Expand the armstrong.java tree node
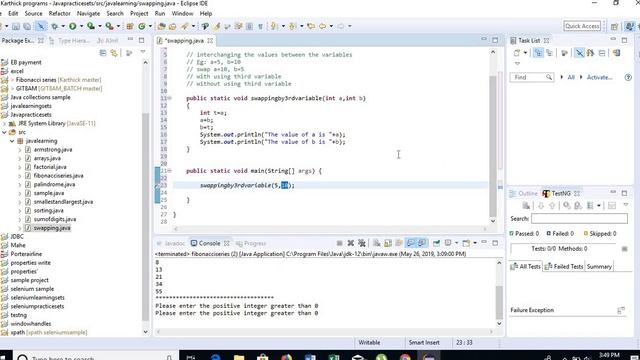 (20, 150)
